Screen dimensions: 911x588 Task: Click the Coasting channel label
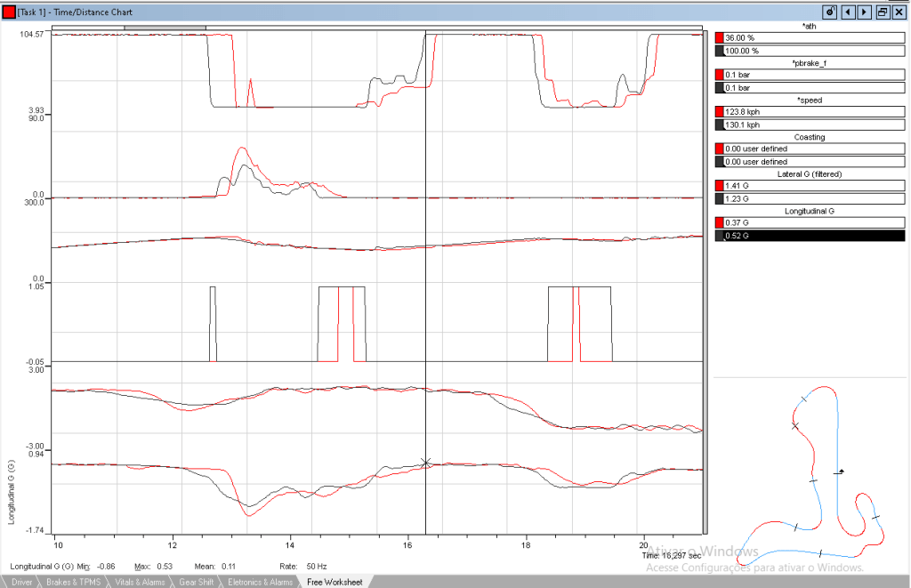809,137
